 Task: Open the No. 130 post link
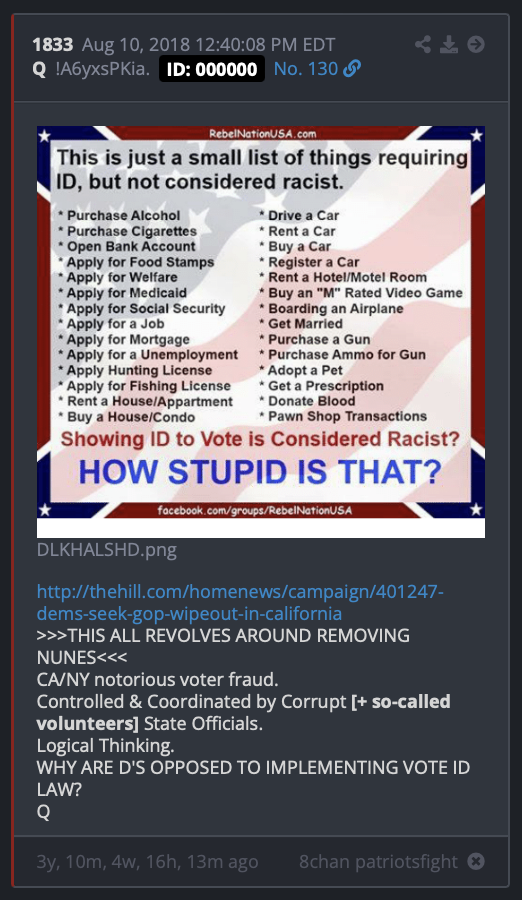coord(306,69)
